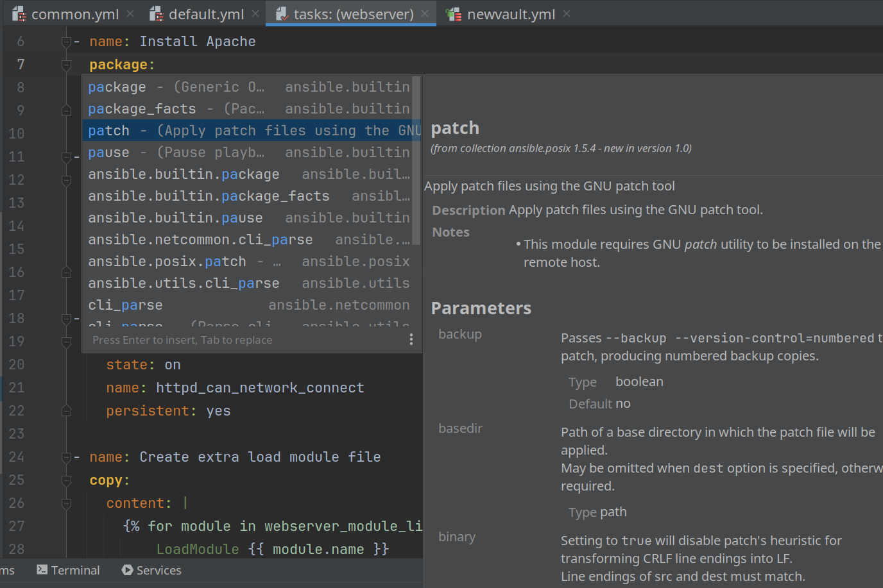
Task: Click the patch heading in documentation
Action: tap(455, 128)
